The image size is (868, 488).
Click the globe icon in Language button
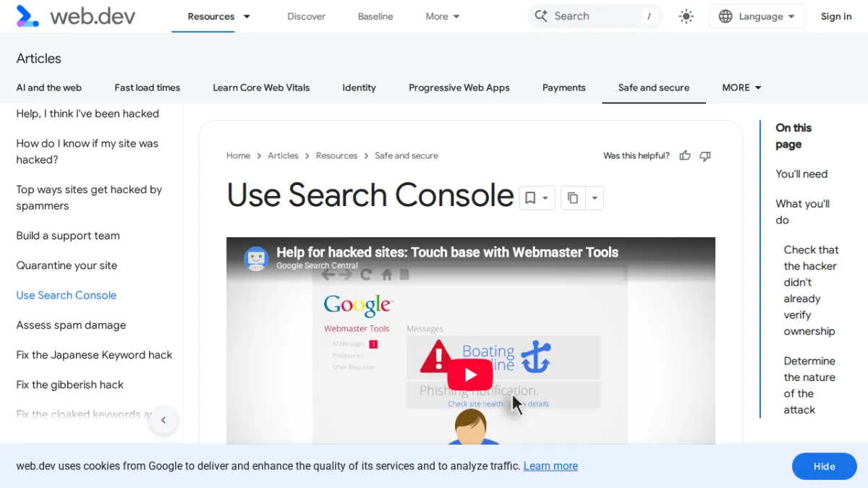tap(726, 16)
